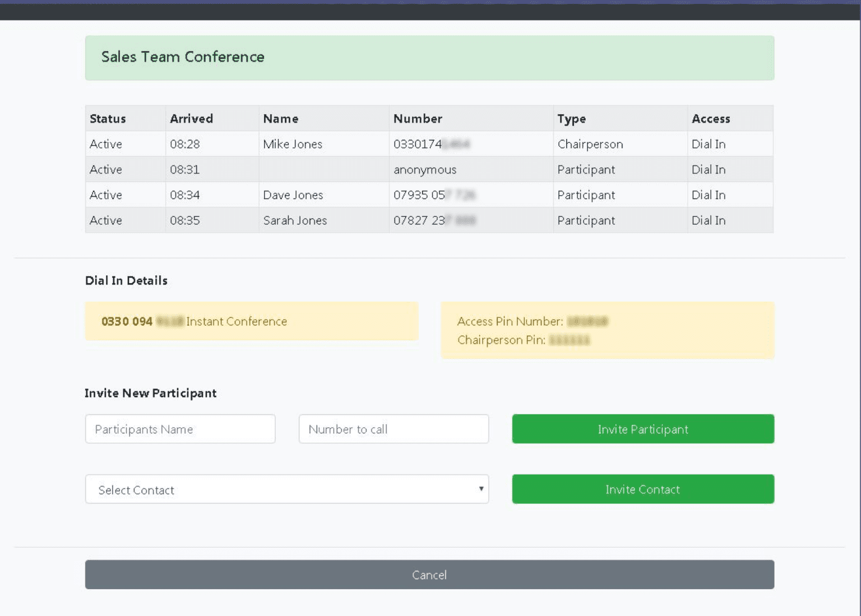Click the 08:34 arrival time

(185, 195)
